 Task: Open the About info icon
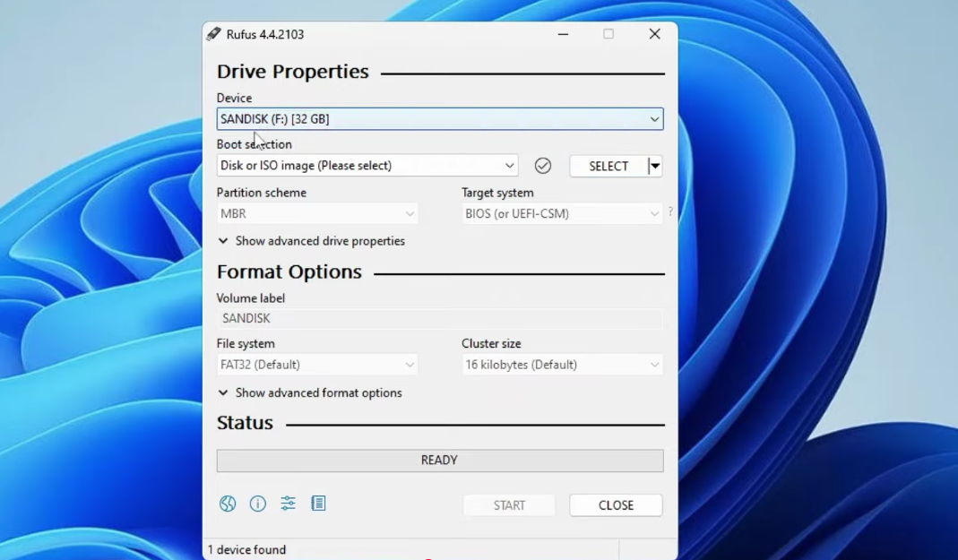pyautogui.click(x=258, y=504)
